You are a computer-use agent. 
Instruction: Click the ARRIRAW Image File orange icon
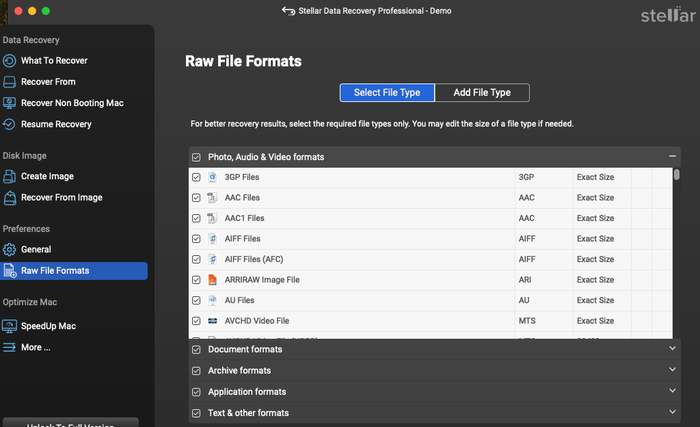(x=212, y=280)
